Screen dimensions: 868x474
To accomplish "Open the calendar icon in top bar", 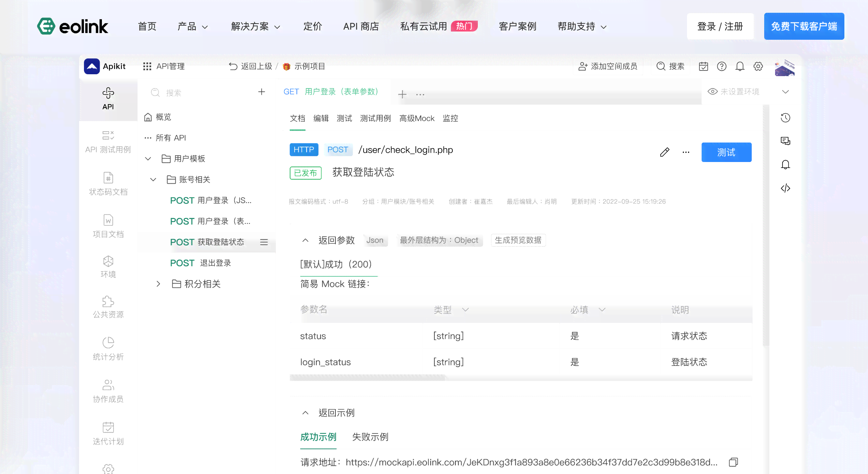I will pos(703,66).
